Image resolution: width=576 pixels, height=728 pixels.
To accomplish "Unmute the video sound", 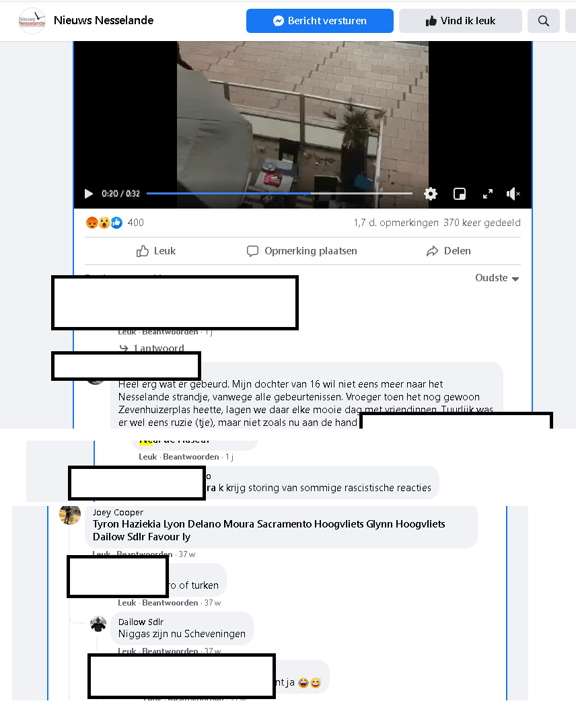I will coord(513,194).
